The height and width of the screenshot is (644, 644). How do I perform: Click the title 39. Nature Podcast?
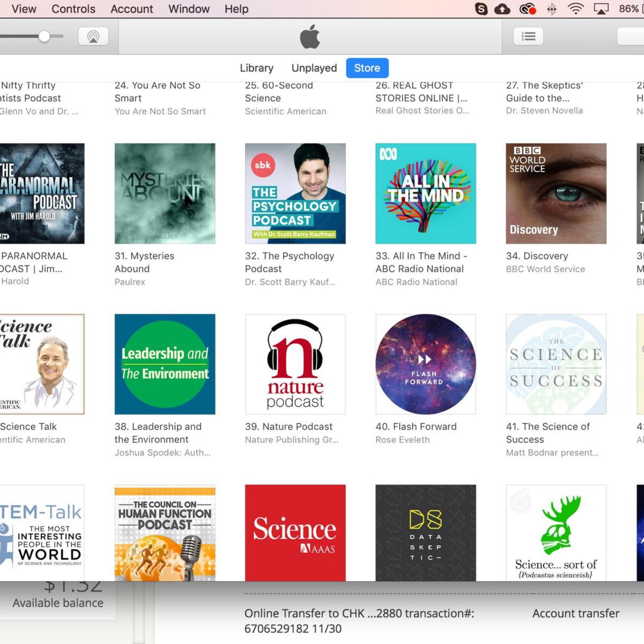(289, 427)
